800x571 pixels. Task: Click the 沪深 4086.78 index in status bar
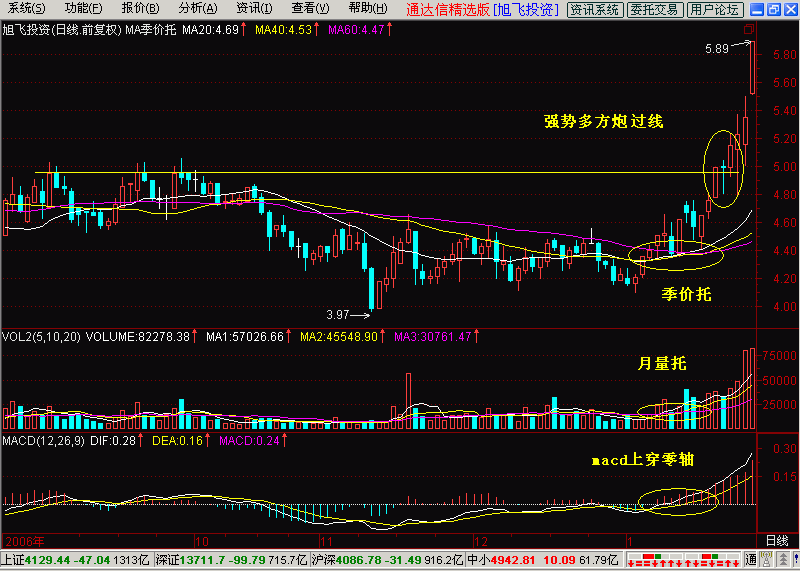tap(388, 559)
